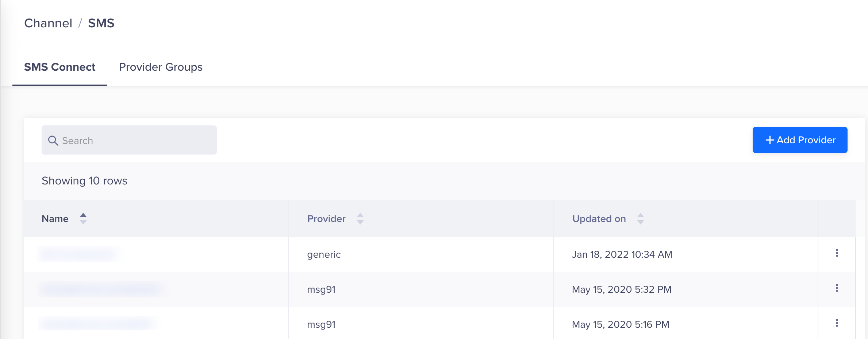868x339 pixels.
Task: Select the SMS Connect tab
Action: pyautogui.click(x=59, y=67)
